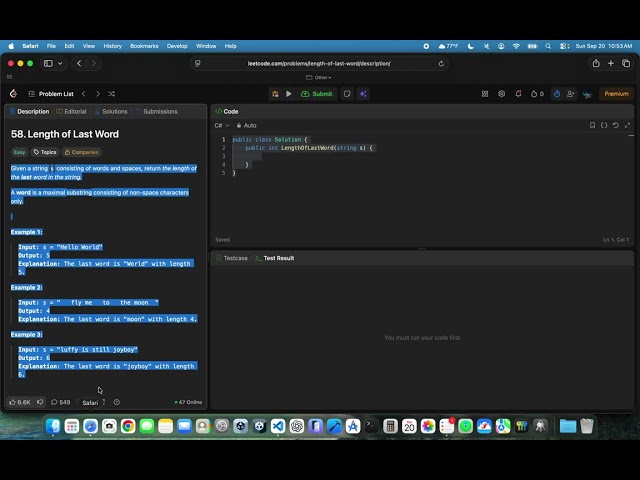
Task: Click the invite user icon
Action: pyautogui.click(x=571, y=94)
